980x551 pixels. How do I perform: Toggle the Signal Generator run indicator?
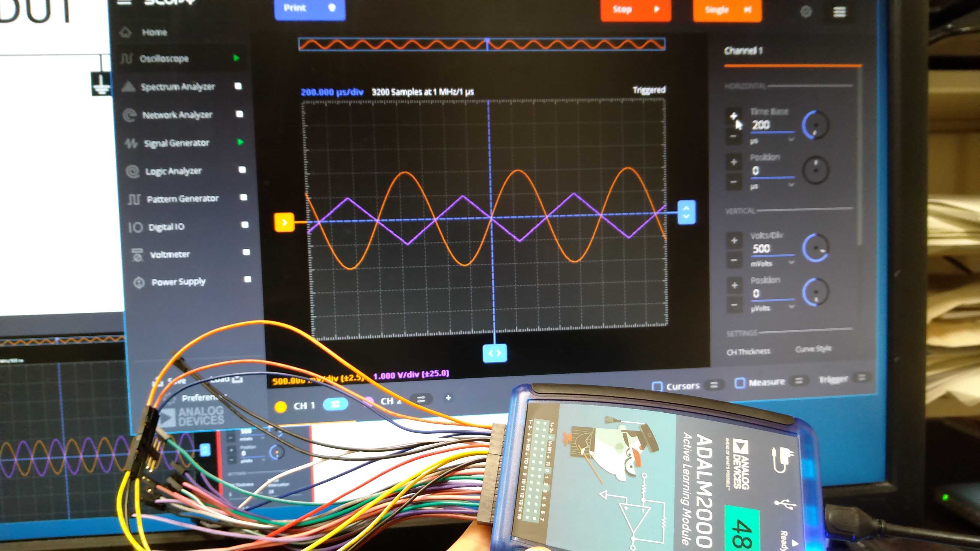(x=240, y=142)
